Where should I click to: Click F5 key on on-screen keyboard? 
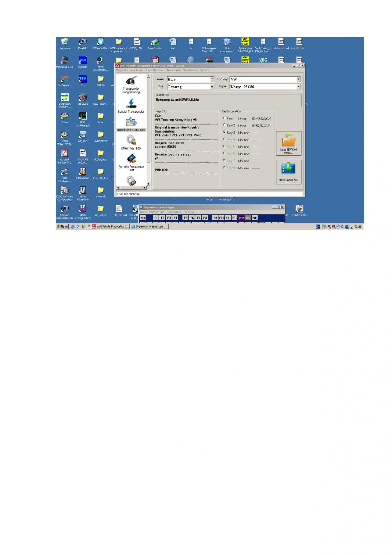click(x=185, y=218)
